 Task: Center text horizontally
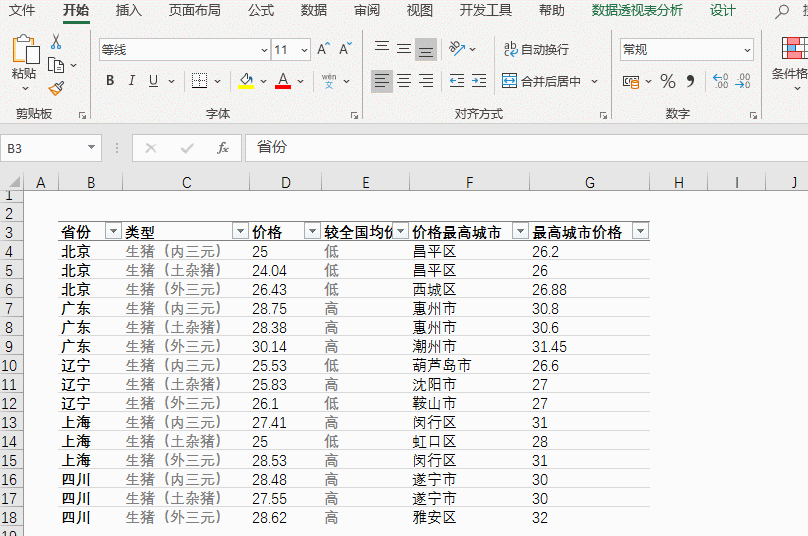tap(404, 81)
